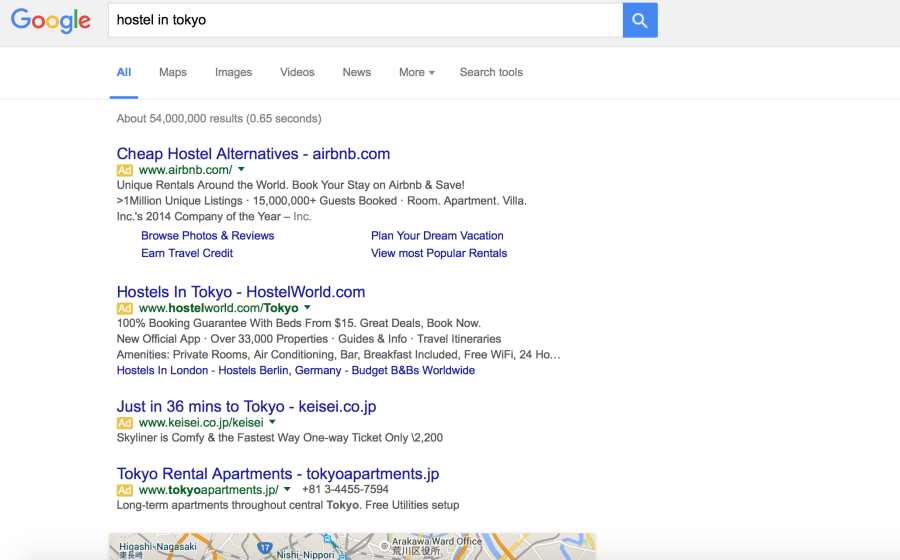This screenshot has height=560, width=900.
Task: Open Hostels In Tokyo HostelWorld.com result
Action: tap(241, 292)
